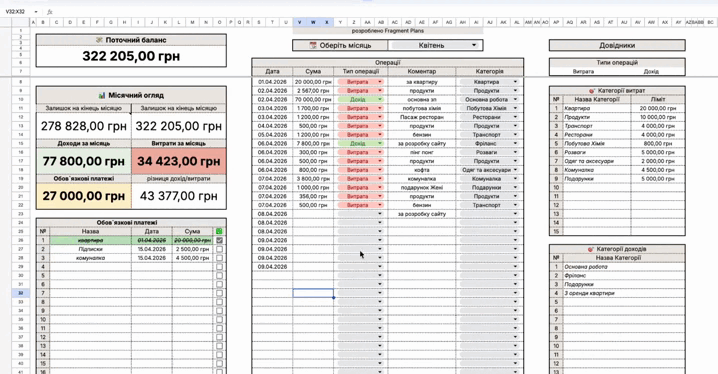Viewport: 718px width, 374px height.
Task: Click the Довідники header cell
Action: 617,45
